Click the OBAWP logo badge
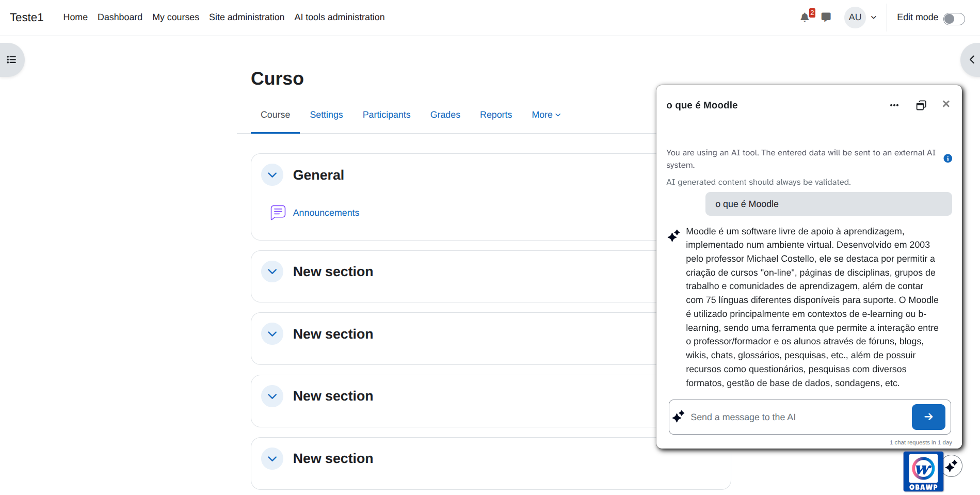This screenshot has width=980, height=495. [923, 472]
